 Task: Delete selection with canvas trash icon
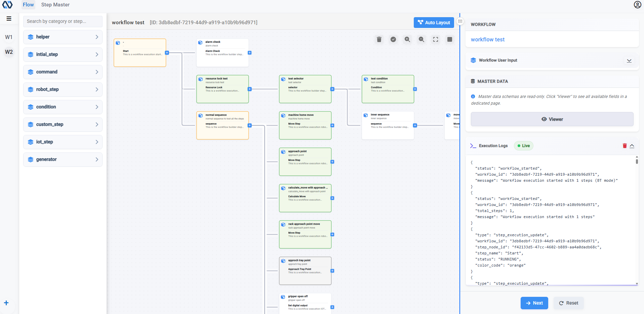[x=379, y=39]
